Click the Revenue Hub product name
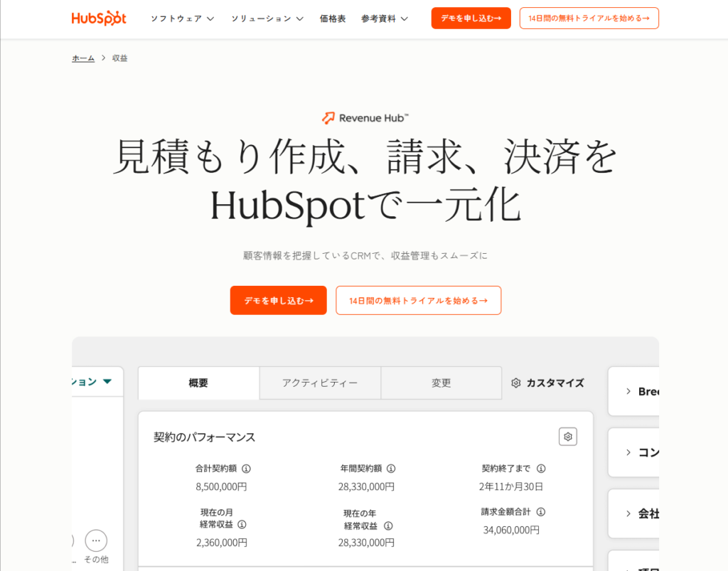This screenshot has width=728, height=571. point(373,118)
